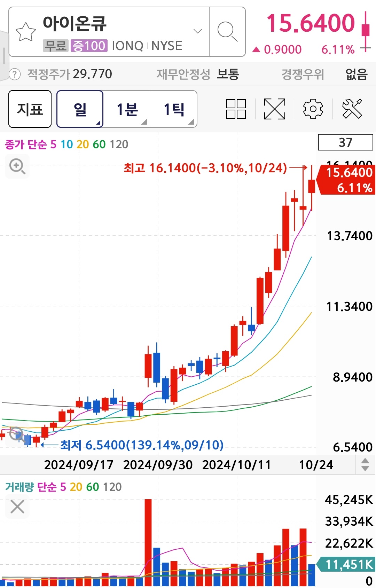The width and height of the screenshot is (376, 588).
Task: Open stock search with magnifier icon
Action: coord(227,32)
